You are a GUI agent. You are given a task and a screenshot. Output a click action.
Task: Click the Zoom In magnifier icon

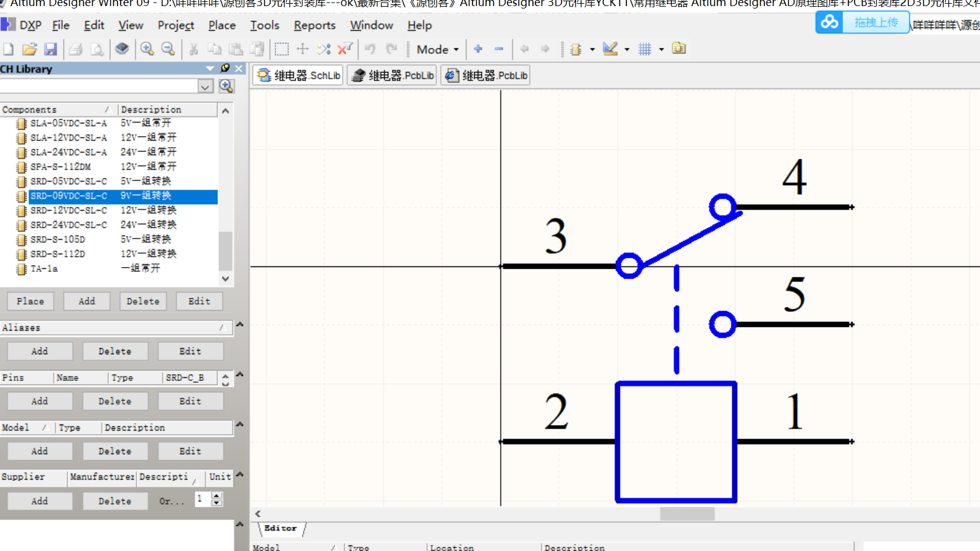click(x=147, y=49)
